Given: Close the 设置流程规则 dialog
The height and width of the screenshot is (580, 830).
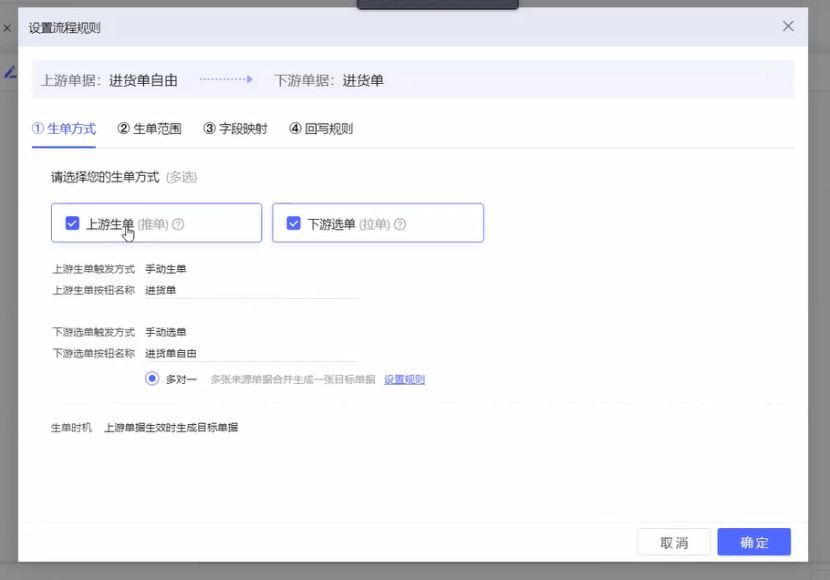Looking at the screenshot, I should (788, 27).
